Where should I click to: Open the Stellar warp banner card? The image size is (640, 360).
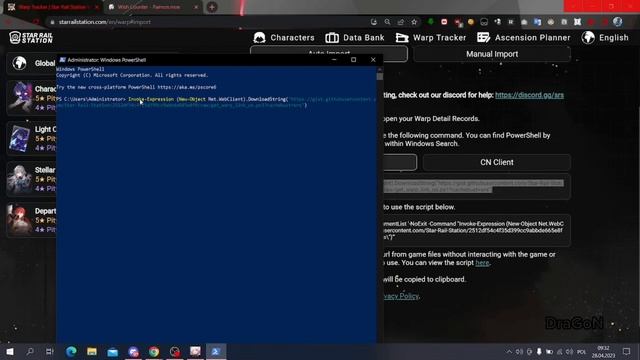31,179
